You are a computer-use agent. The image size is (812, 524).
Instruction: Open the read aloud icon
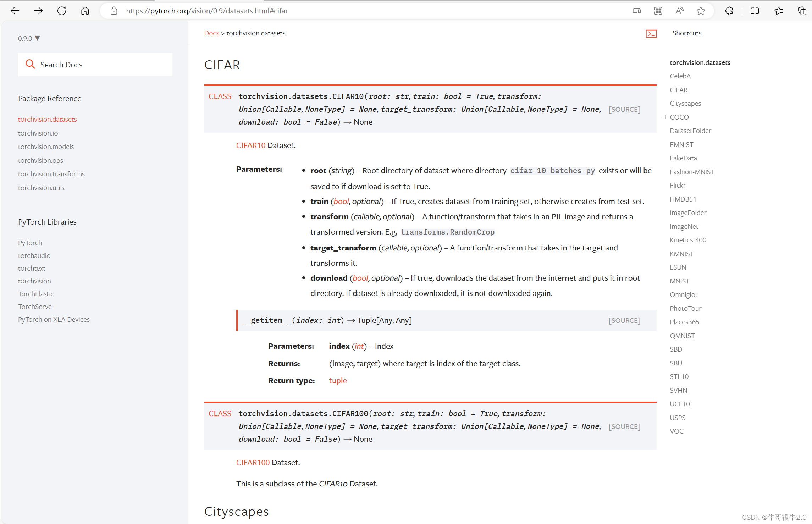pos(679,11)
